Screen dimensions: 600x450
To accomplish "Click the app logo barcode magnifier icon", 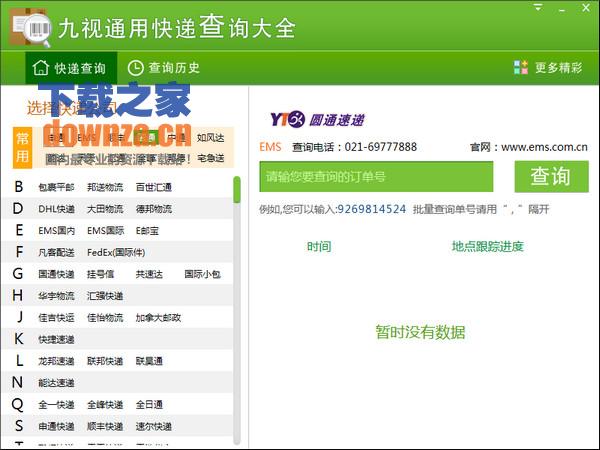I will point(30,28).
